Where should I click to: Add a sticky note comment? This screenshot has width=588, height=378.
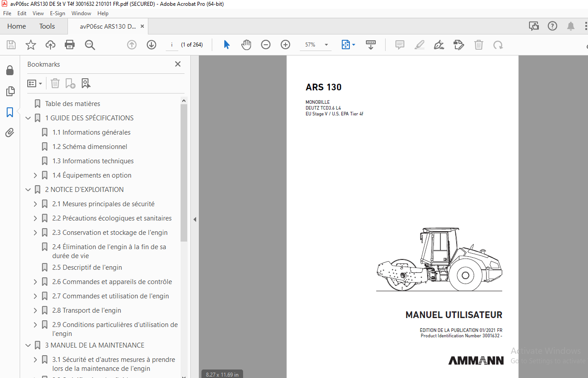point(400,45)
